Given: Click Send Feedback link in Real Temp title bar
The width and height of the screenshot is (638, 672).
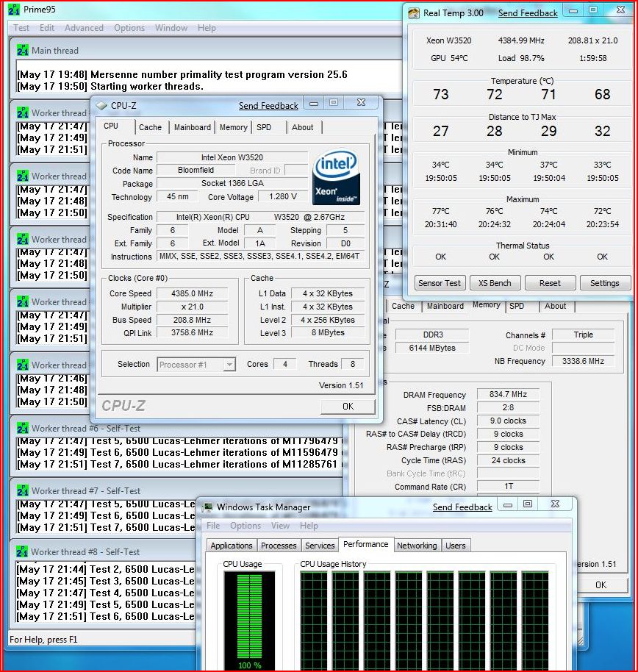Looking at the screenshot, I should [528, 13].
